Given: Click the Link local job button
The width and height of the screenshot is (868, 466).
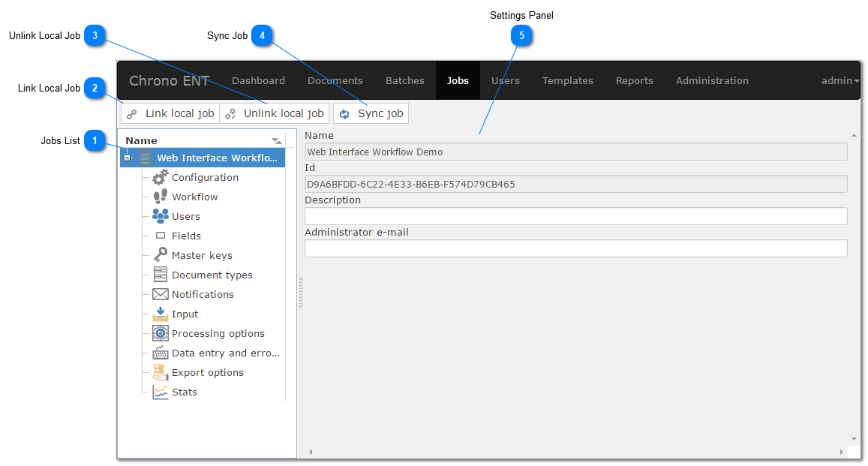Looking at the screenshot, I should (170, 113).
